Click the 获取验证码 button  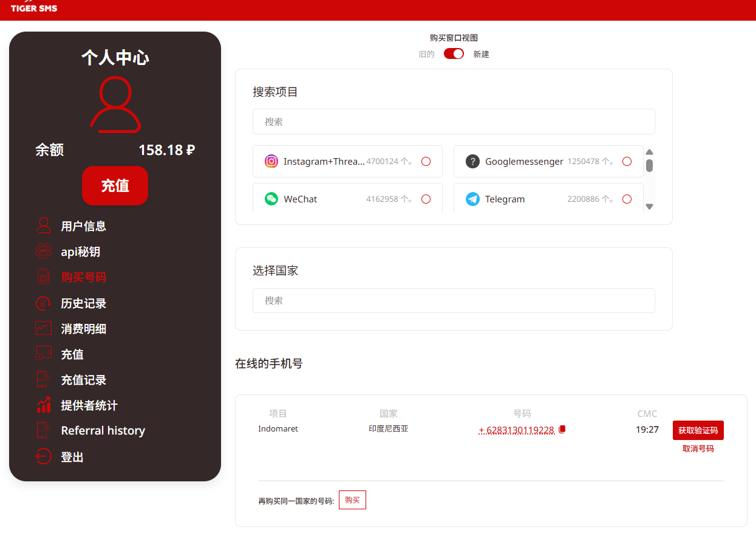(x=698, y=430)
